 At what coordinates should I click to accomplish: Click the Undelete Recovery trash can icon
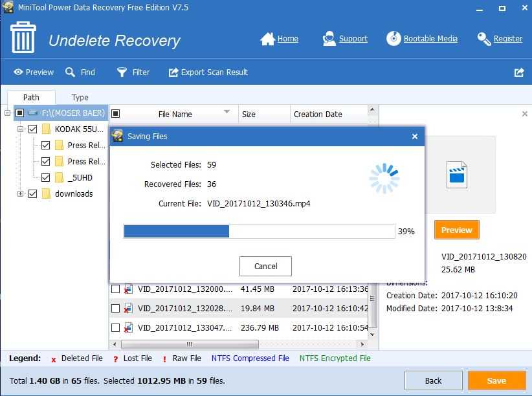pyautogui.click(x=23, y=38)
